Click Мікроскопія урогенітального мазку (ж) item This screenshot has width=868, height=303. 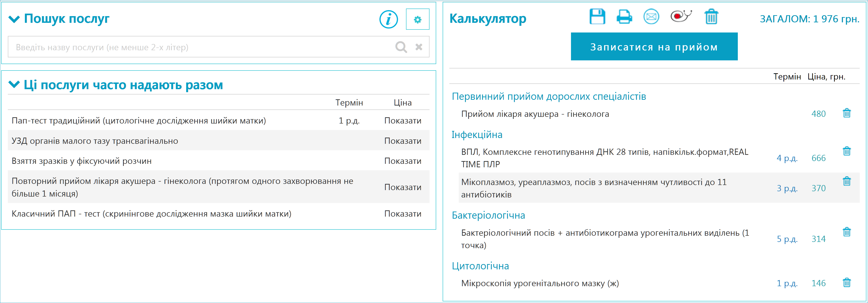pyautogui.click(x=540, y=283)
